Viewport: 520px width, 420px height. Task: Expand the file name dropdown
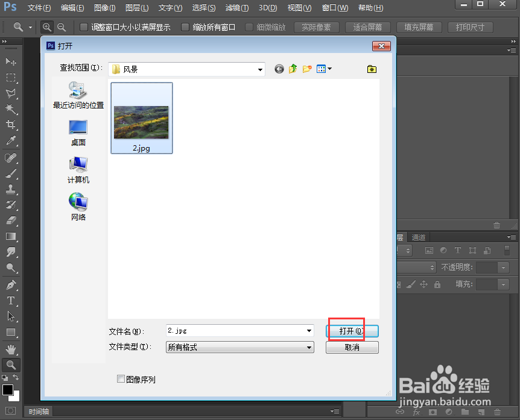coord(309,331)
